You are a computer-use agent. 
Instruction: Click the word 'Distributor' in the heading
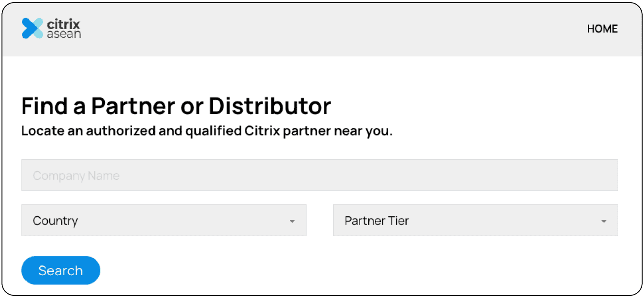point(270,106)
